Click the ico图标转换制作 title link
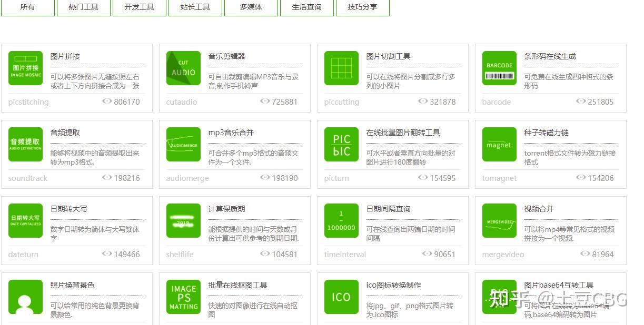This screenshot has height=325, width=644. (394, 285)
